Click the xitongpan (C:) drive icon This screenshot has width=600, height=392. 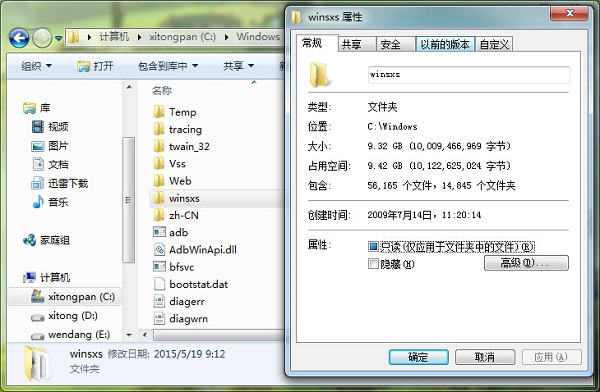point(38,296)
